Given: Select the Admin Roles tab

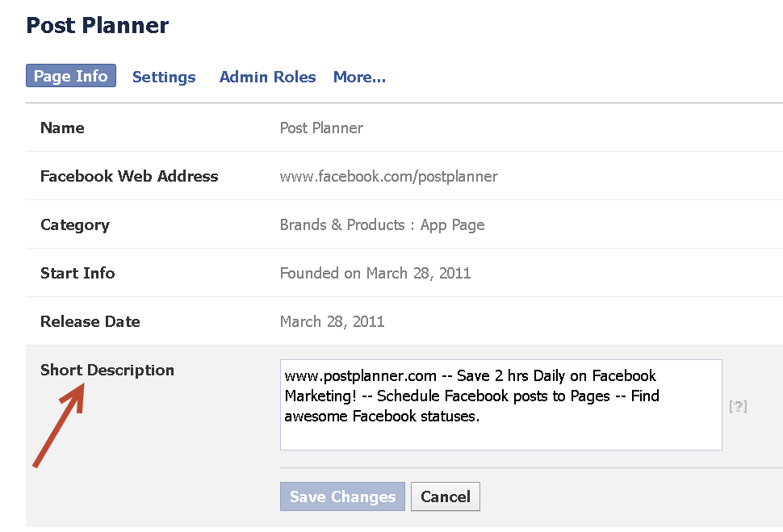Looking at the screenshot, I should click(x=267, y=77).
